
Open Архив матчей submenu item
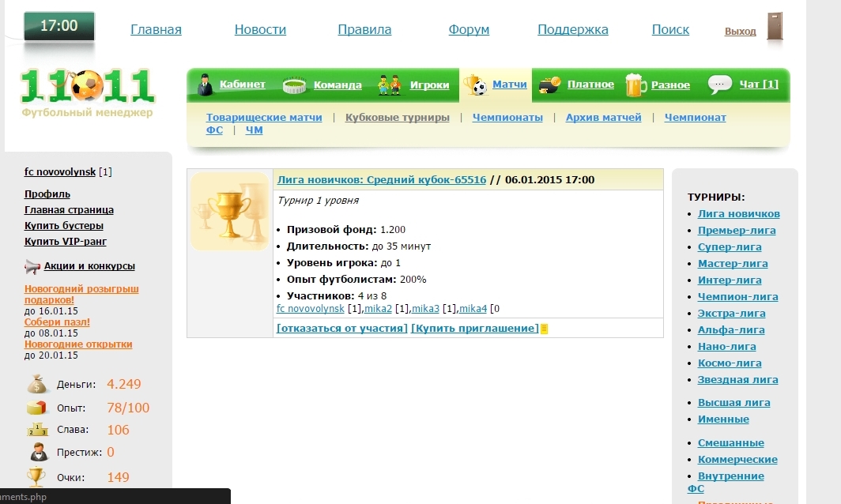603,118
